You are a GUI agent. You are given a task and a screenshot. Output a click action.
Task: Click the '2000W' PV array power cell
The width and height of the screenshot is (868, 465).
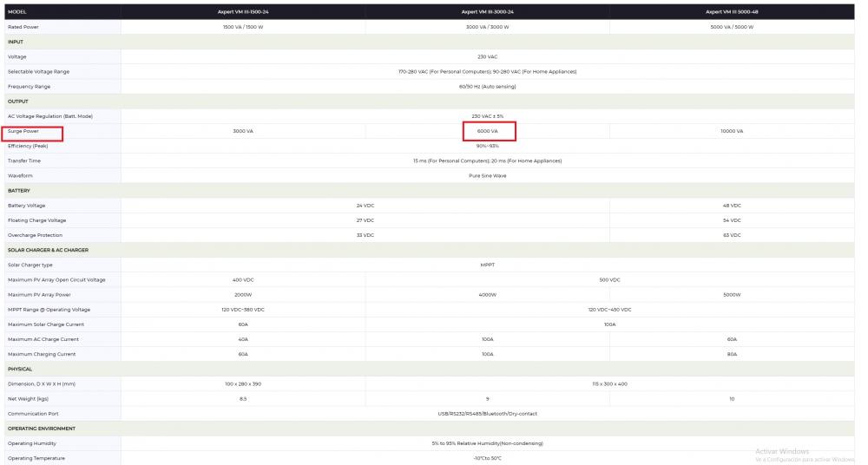(243, 294)
